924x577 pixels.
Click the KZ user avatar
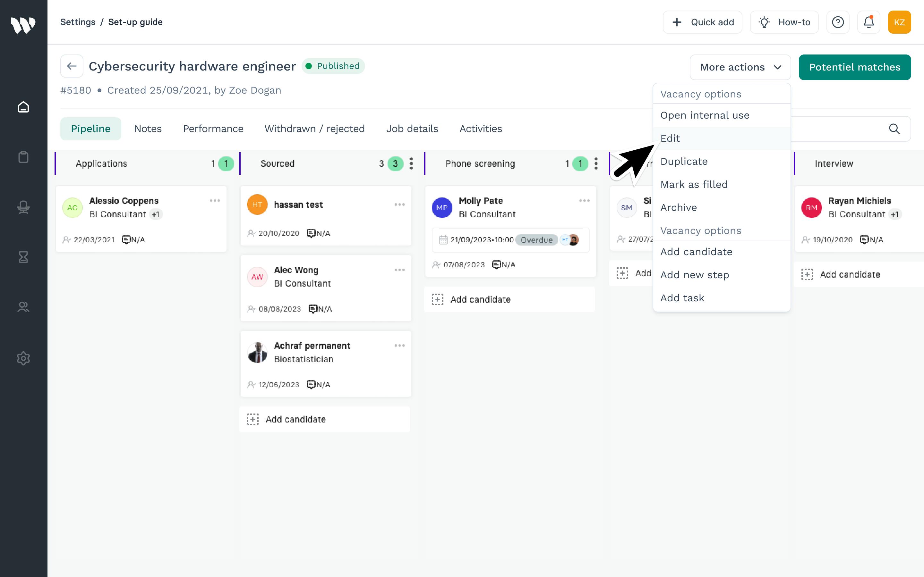click(899, 22)
